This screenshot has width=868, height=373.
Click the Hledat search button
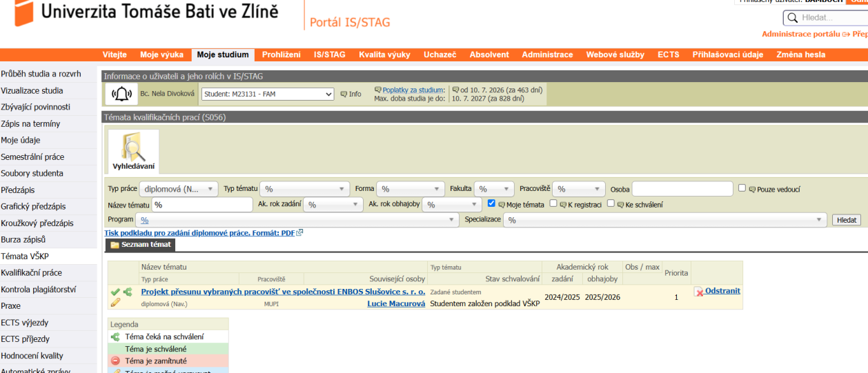847,220
